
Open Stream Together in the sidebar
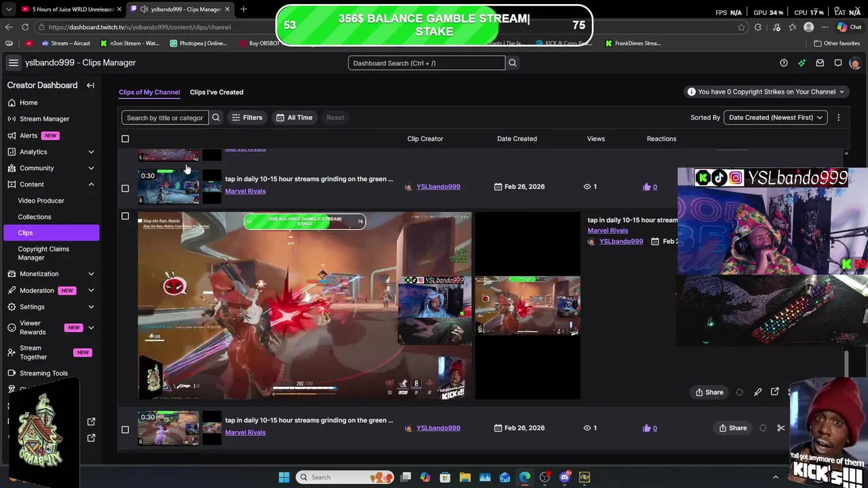pos(33,352)
